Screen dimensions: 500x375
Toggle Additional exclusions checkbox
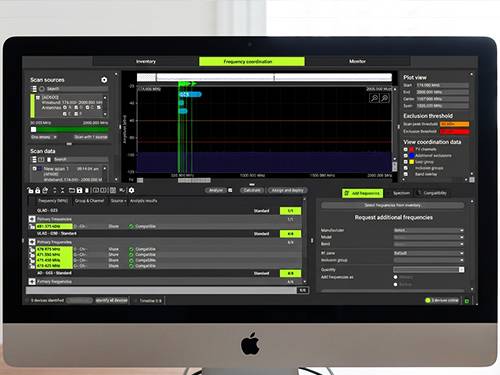click(x=406, y=156)
